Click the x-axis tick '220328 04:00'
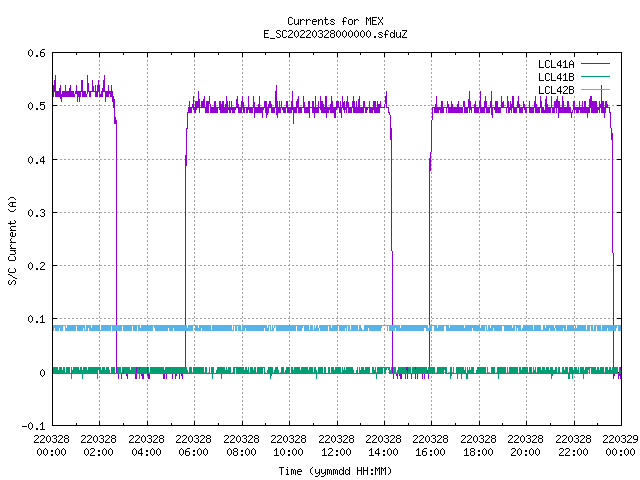 pyautogui.click(x=146, y=446)
